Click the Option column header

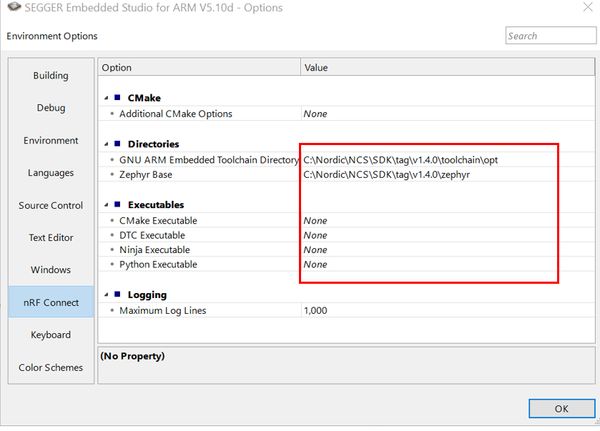(x=199, y=67)
